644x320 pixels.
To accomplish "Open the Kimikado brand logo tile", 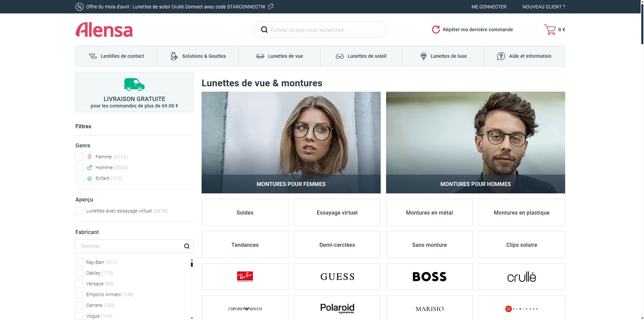I will click(x=522, y=308).
